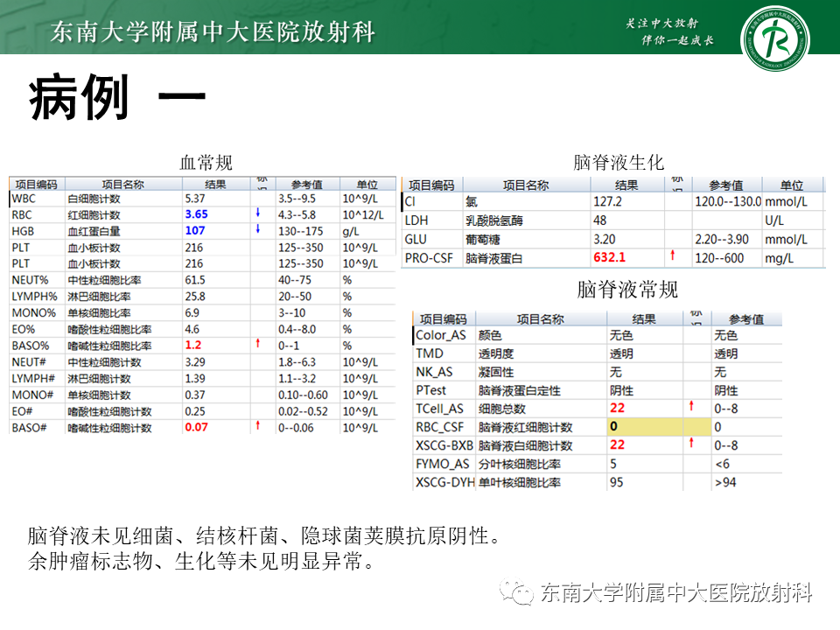840x630 pixels.
Task: Click the 项目编码 header in blood routine table
Action: 36,185
